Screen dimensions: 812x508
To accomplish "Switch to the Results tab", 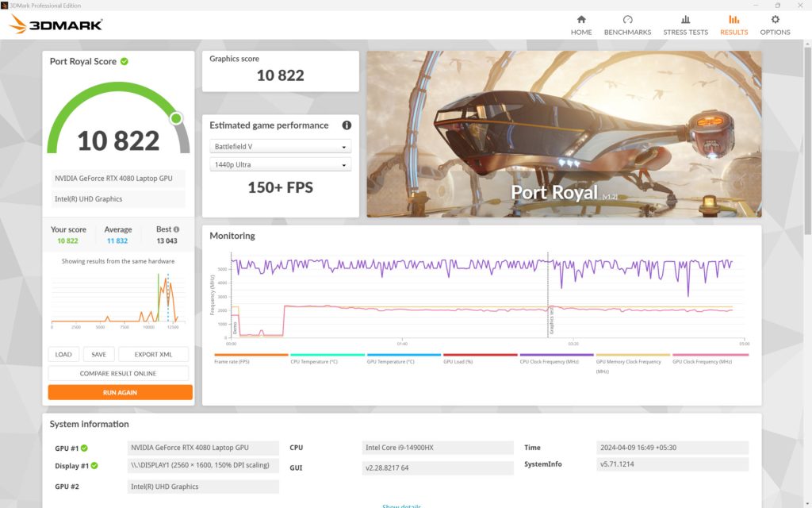I will tap(733, 25).
